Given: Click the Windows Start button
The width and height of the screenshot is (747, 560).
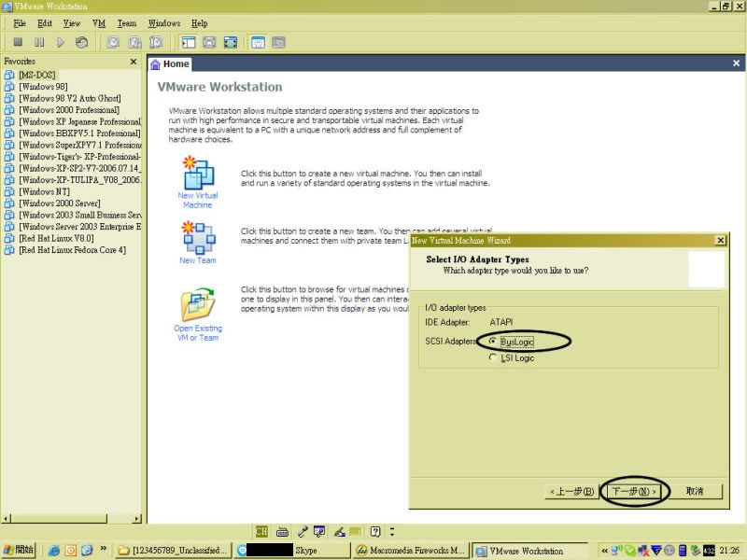Looking at the screenshot, I should coord(19,550).
